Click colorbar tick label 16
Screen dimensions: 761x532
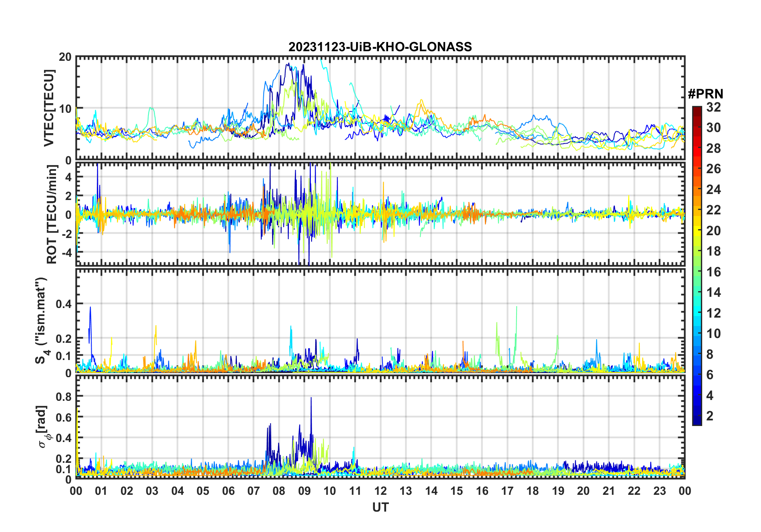click(x=713, y=272)
